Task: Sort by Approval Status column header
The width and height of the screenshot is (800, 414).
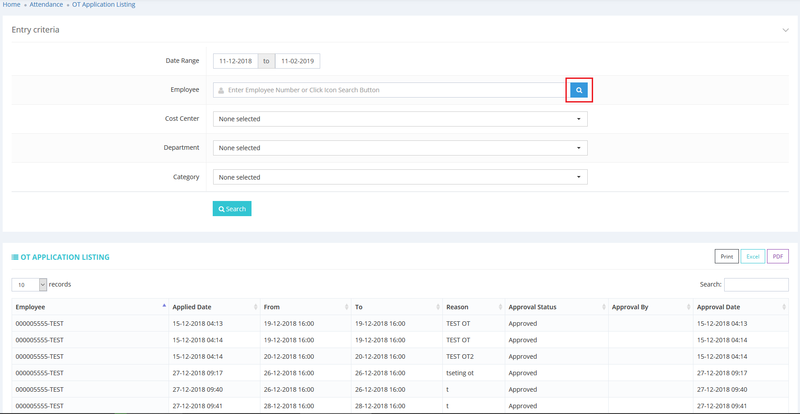Action: [x=556, y=307]
